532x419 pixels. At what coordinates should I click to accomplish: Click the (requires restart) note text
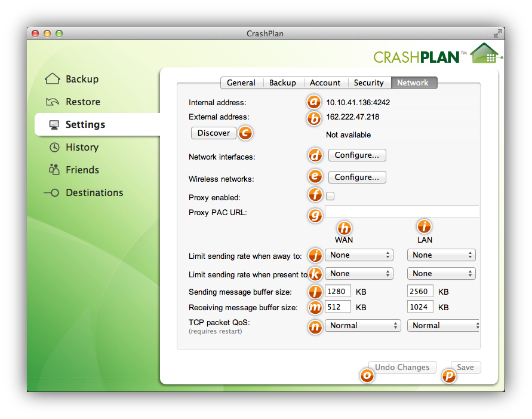coord(215,331)
